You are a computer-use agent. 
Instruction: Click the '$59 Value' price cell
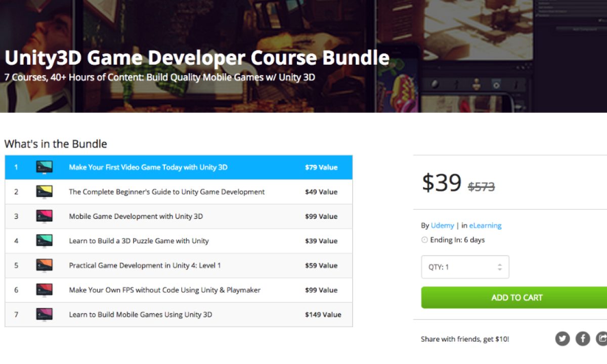click(x=321, y=265)
